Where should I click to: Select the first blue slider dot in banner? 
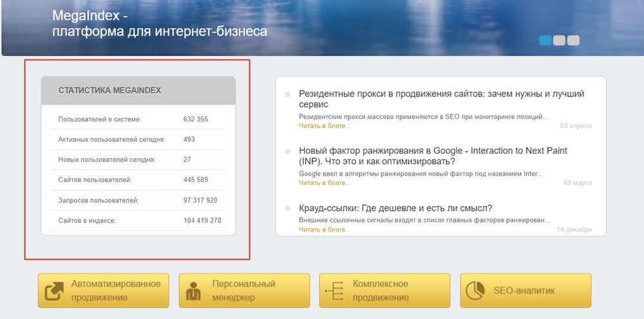545,40
